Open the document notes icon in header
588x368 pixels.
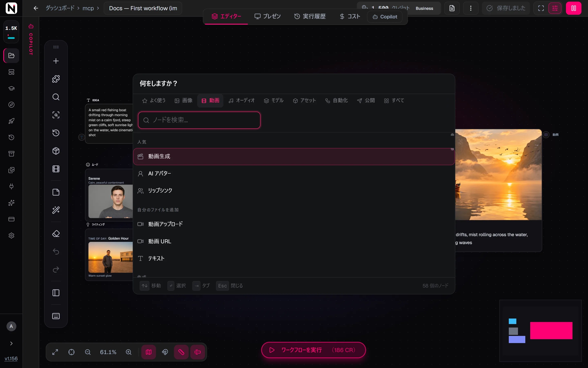coord(452,8)
